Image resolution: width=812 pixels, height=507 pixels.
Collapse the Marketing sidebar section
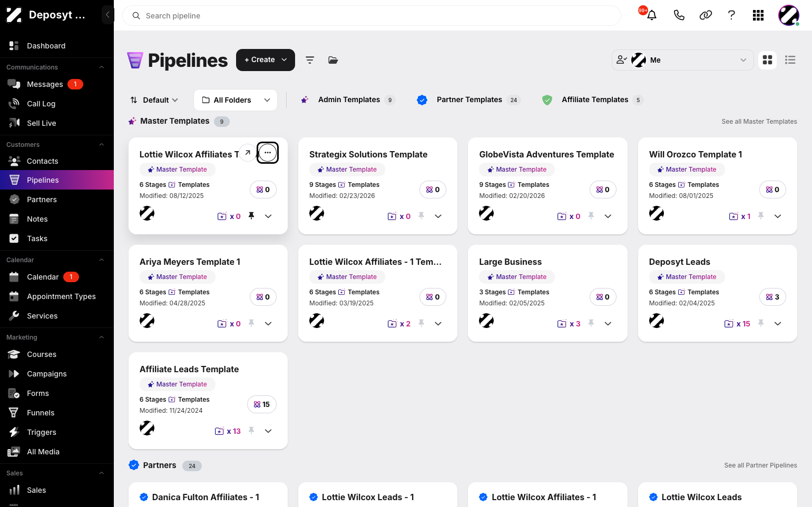(x=102, y=337)
